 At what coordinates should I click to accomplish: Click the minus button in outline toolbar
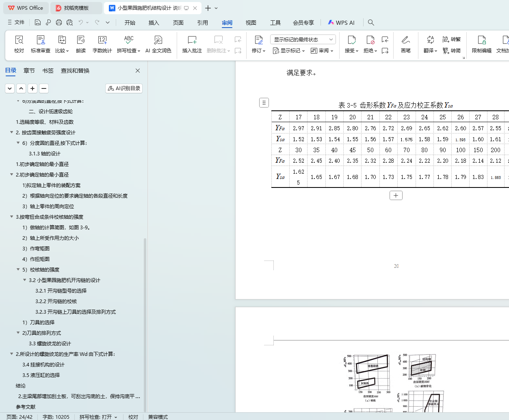[x=44, y=88]
